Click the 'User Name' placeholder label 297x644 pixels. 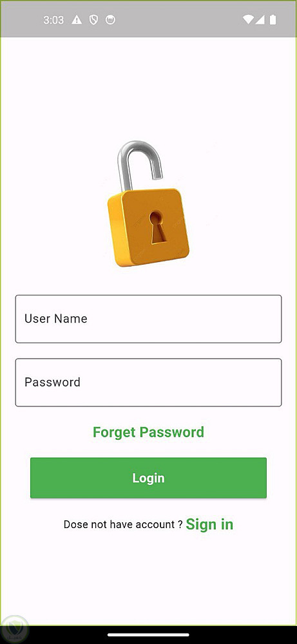point(56,319)
